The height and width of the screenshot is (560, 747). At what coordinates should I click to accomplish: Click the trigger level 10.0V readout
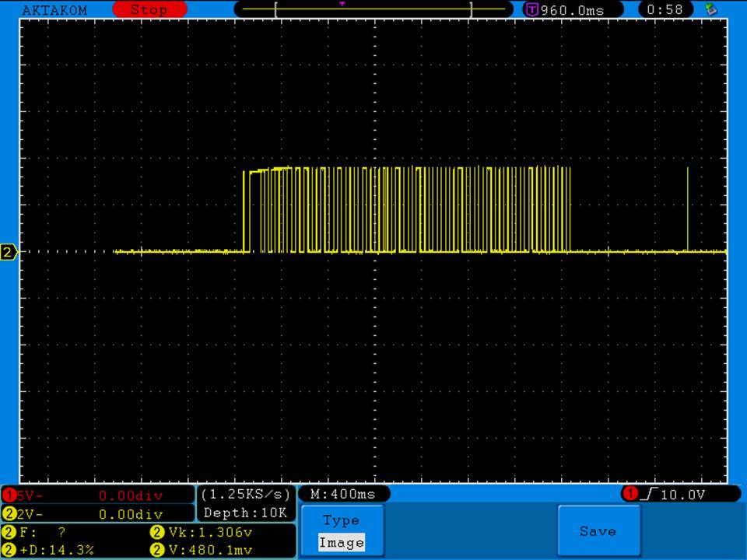680,494
